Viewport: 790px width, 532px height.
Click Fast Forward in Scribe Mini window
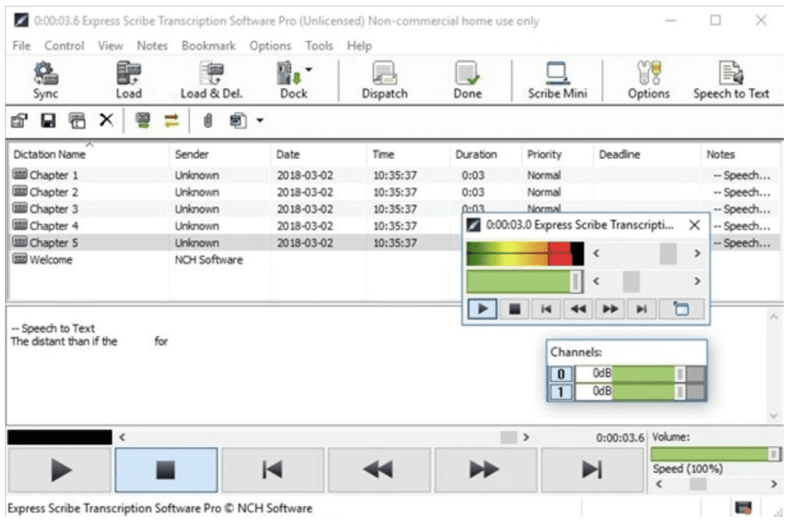point(610,309)
